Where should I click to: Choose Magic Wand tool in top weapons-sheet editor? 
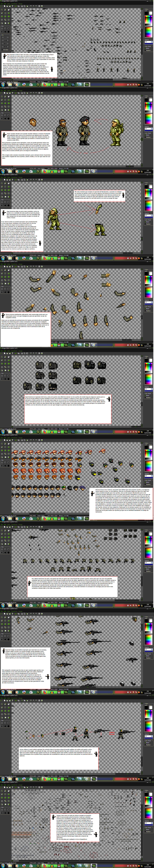(x=5, y=20)
